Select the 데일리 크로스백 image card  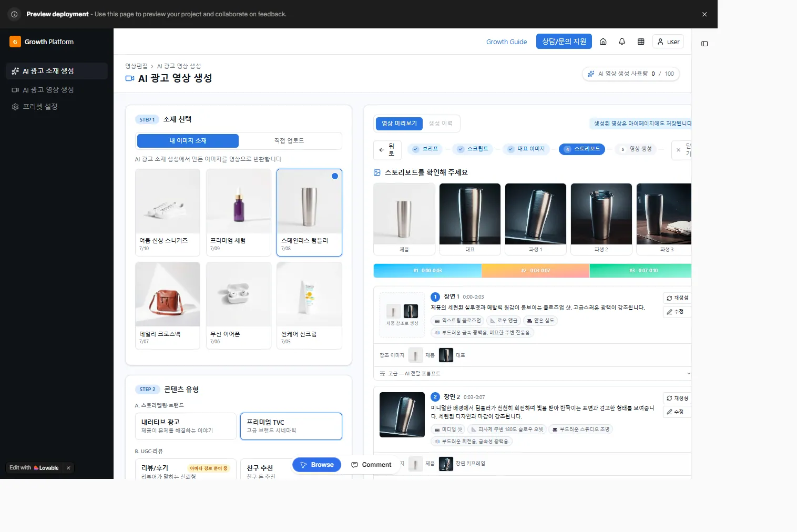168,305
